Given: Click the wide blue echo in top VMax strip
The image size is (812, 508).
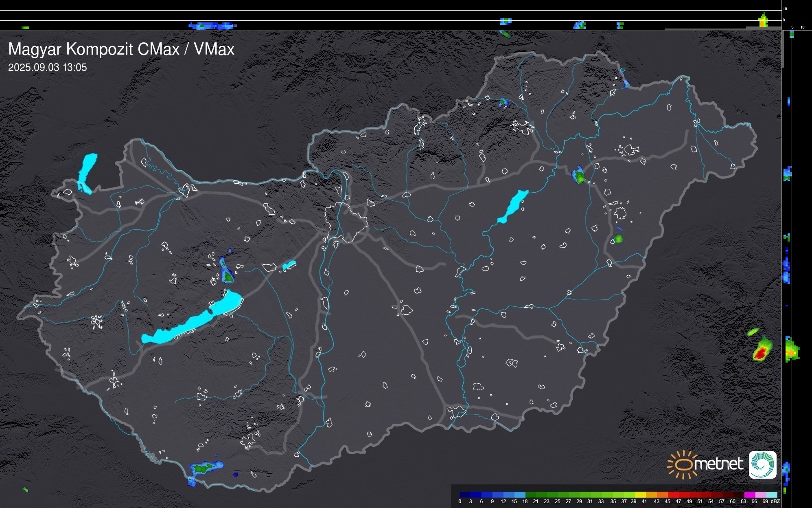Looking at the screenshot, I should [x=212, y=26].
